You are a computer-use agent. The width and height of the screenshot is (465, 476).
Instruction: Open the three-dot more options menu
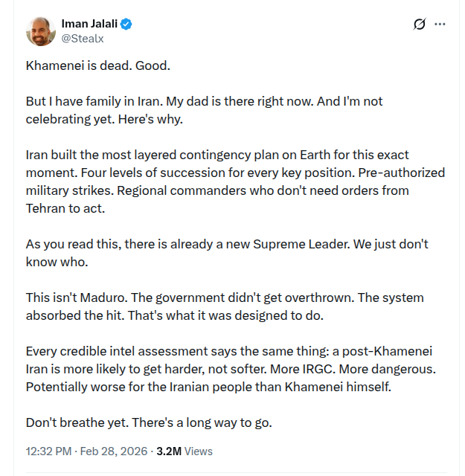[x=440, y=24]
